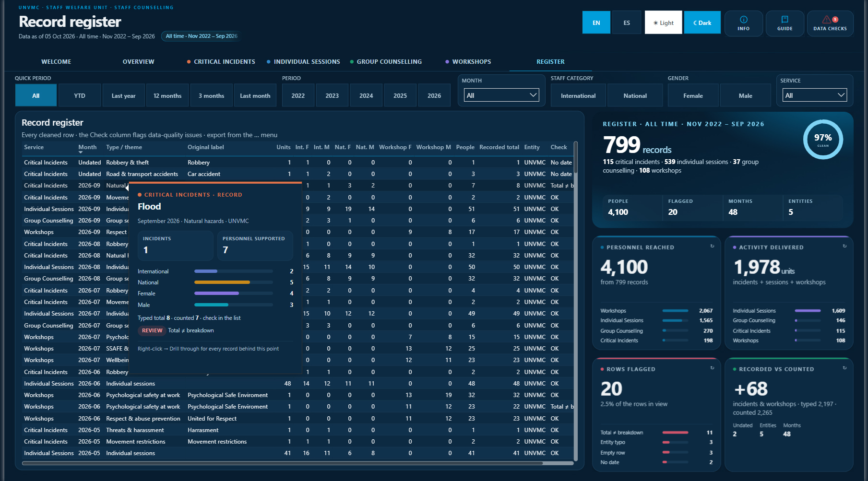
Task: Click the table's vertical scrollbar
Action: click(x=576, y=157)
